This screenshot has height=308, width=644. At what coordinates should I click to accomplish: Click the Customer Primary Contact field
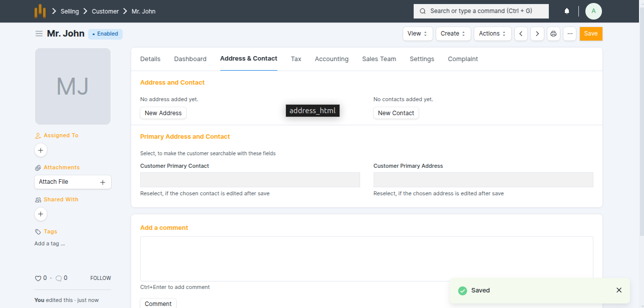(250, 180)
